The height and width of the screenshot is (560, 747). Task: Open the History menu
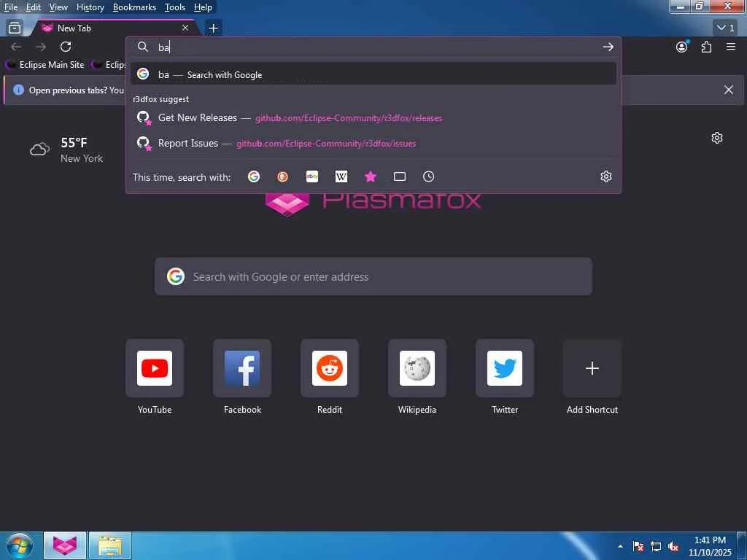90,7
